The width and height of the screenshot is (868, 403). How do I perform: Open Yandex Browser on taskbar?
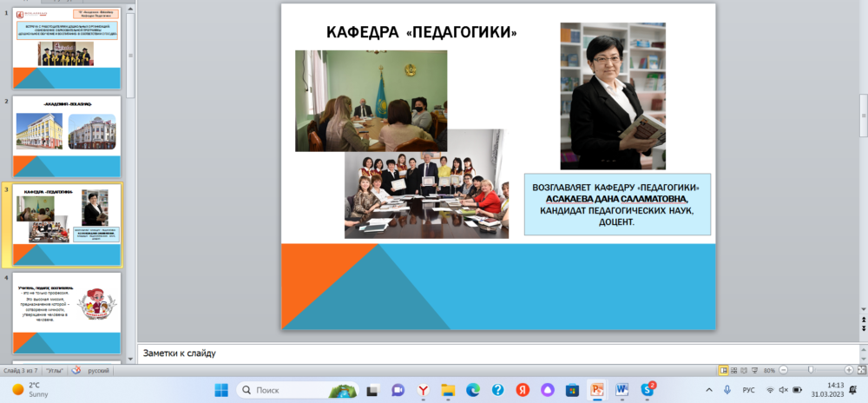(423, 390)
